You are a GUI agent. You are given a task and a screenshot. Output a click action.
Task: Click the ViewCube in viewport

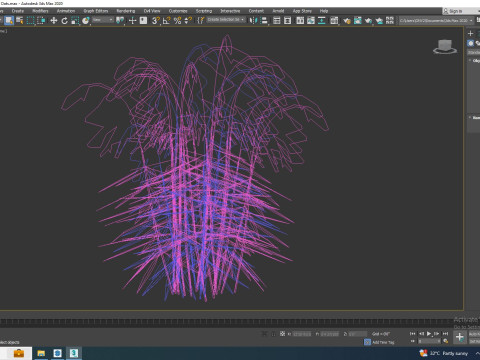click(x=445, y=46)
